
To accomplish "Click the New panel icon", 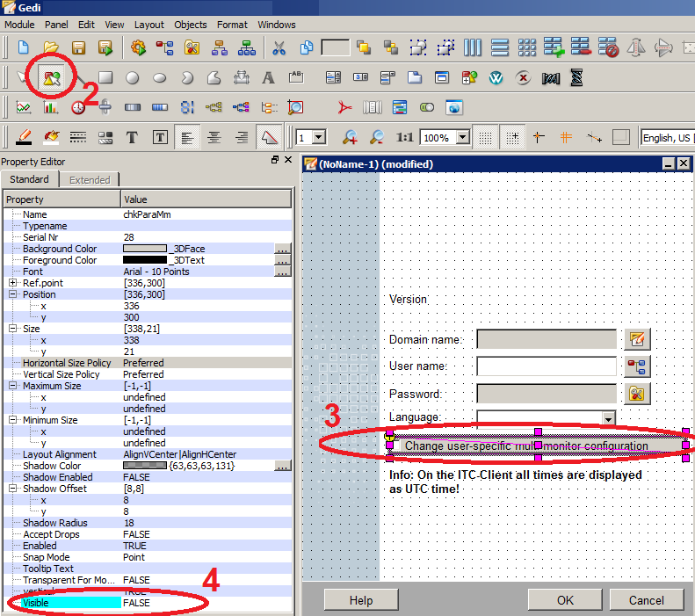I will 24,47.
